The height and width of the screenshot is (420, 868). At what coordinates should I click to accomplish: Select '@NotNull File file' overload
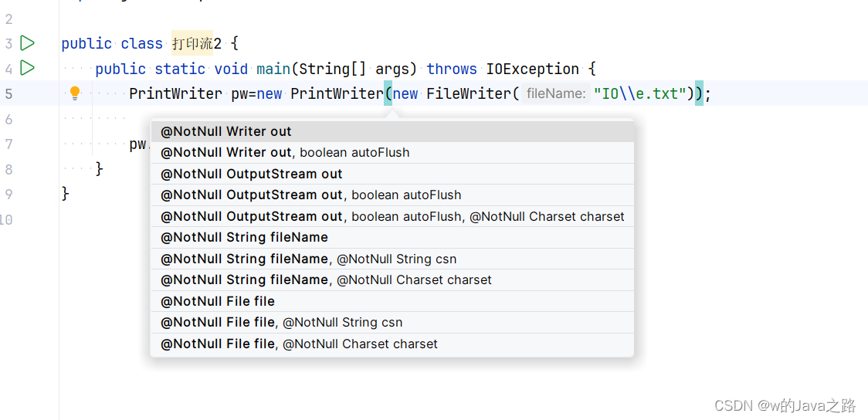click(x=218, y=302)
